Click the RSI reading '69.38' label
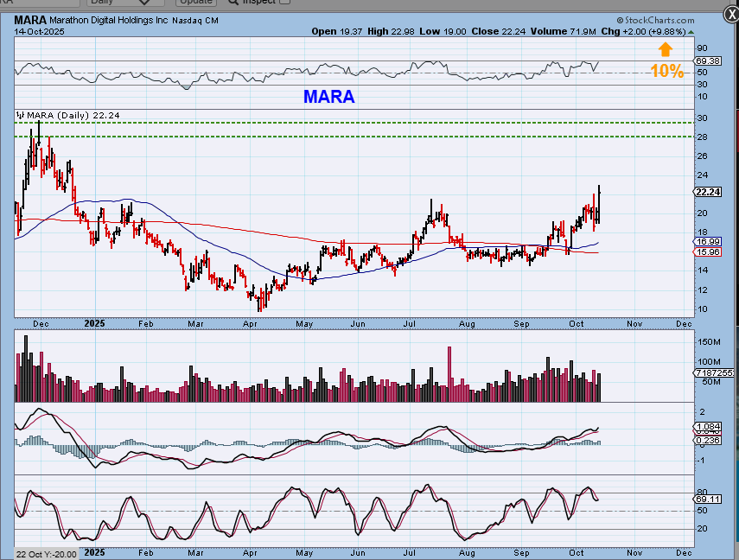The image size is (739, 560). [708, 61]
